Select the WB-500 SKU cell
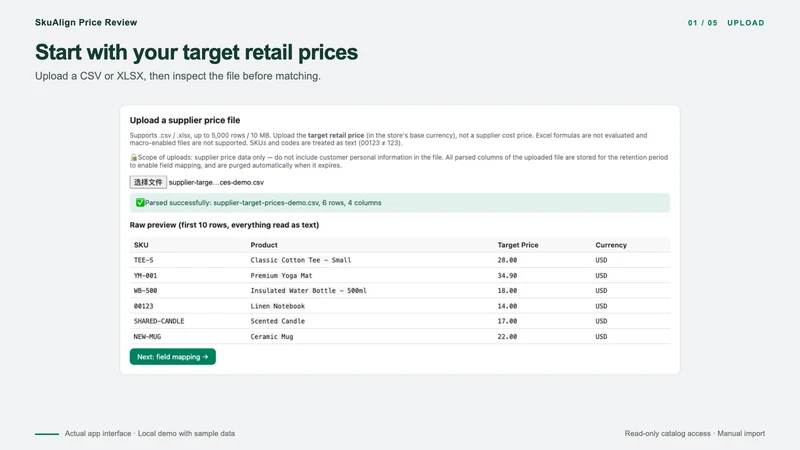The image size is (800, 450). tap(145, 291)
